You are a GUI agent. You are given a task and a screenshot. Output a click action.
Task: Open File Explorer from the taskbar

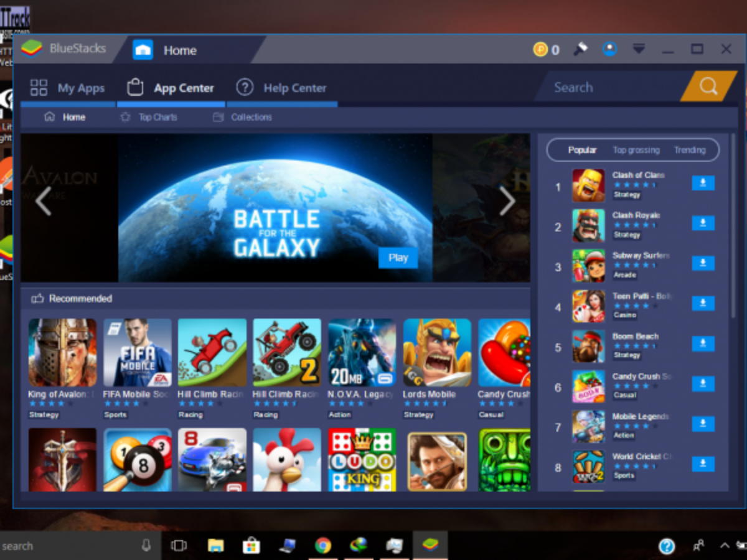[215, 546]
